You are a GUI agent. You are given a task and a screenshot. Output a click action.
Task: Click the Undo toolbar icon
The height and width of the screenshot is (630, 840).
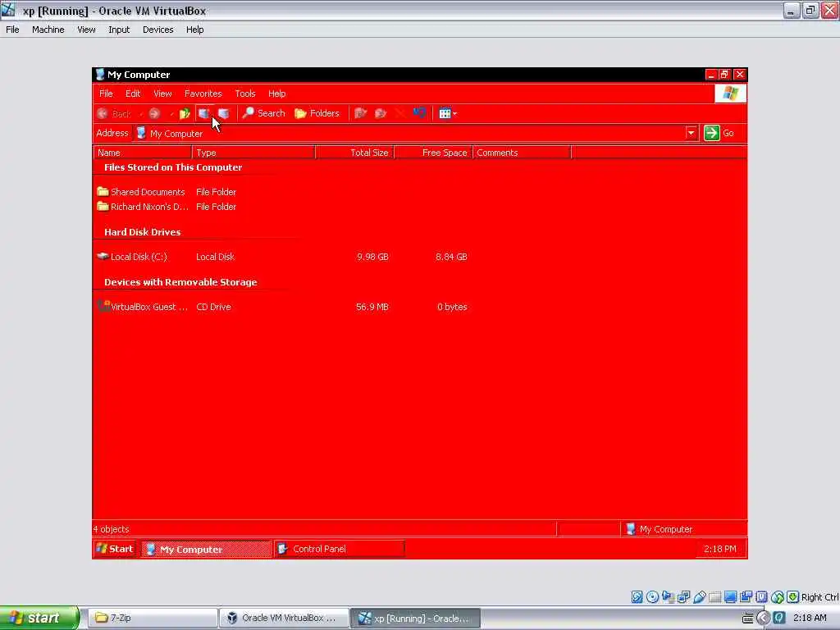tap(419, 113)
